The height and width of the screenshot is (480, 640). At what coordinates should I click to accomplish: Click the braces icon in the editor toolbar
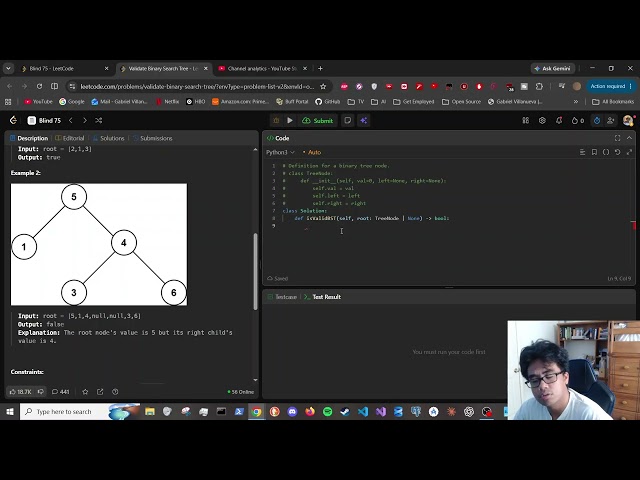(x=606, y=152)
